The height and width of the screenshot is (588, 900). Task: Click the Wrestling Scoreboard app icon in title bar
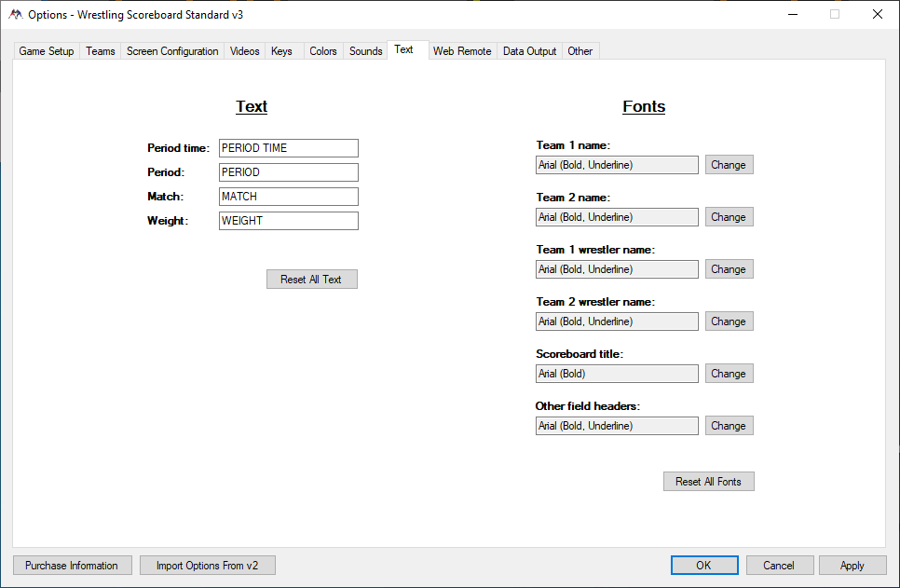tap(16, 14)
